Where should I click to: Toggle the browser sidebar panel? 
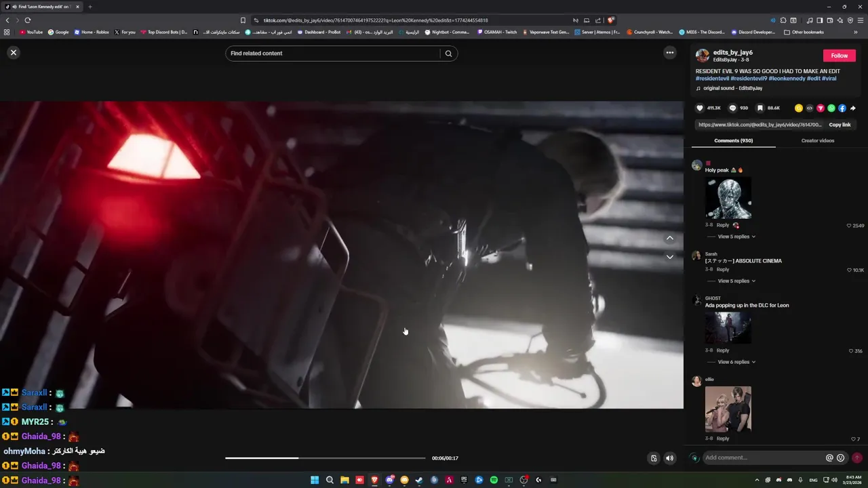tap(819, 20)
